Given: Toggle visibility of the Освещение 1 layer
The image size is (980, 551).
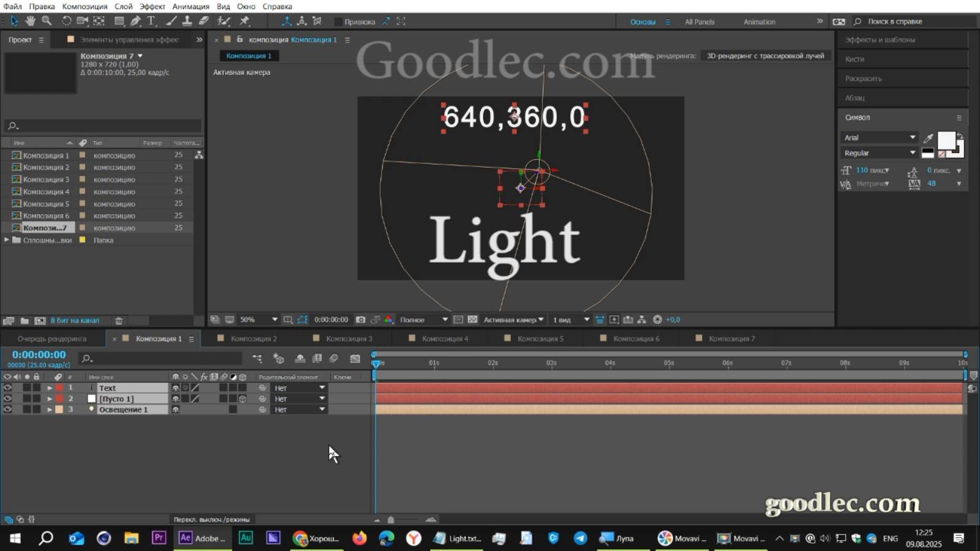Looking at the screenshot, I should [x=7, y=409].
